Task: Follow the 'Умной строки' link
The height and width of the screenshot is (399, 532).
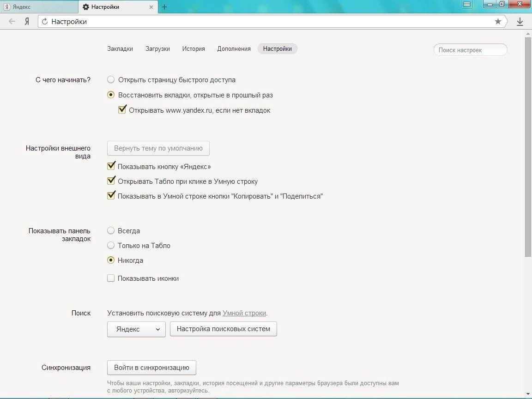Action: pos(244,313)
